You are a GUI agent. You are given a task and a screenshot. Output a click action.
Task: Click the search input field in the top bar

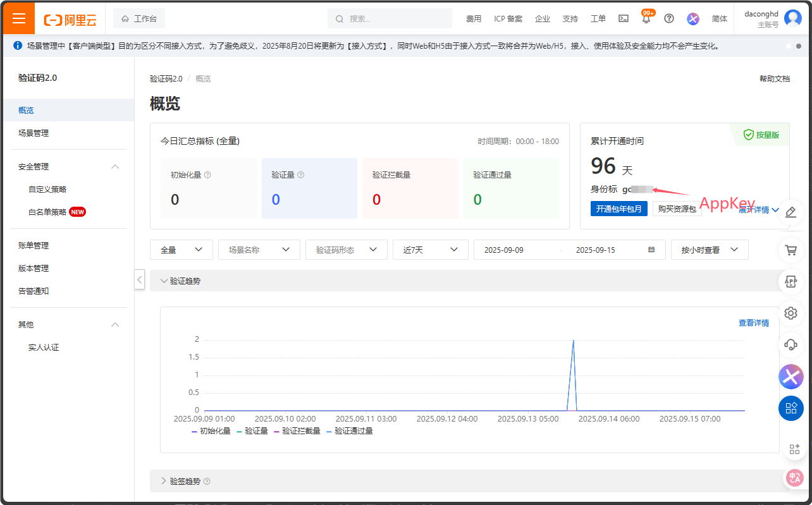point(390,18)
